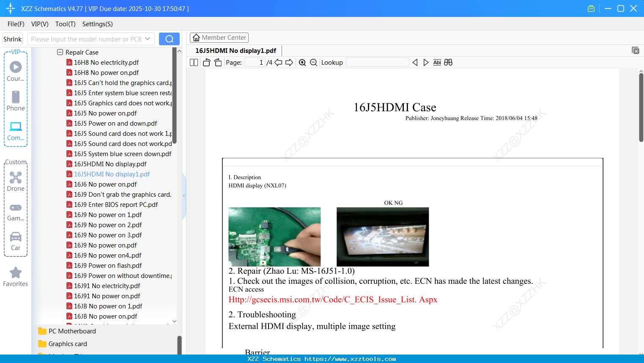Open 16J6 No power on.pdf
The image size is (644, 363).
[105, 184]
